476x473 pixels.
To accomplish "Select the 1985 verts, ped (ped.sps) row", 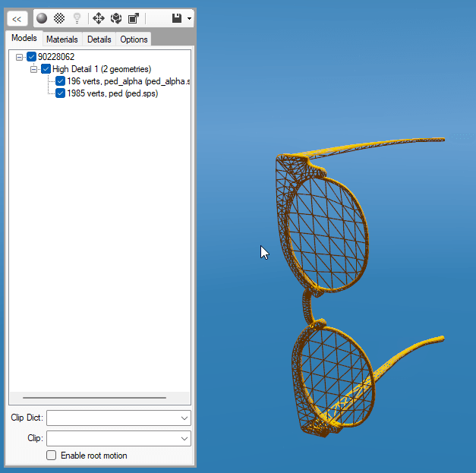I will (x=112, y=93).
